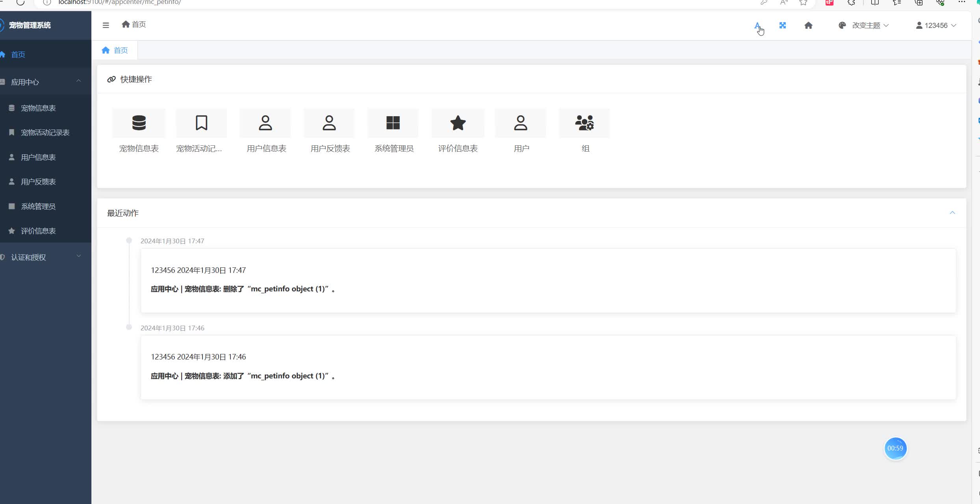Click the 组 group settings quick action
The image size is (980, 504).
pos(585,123)
